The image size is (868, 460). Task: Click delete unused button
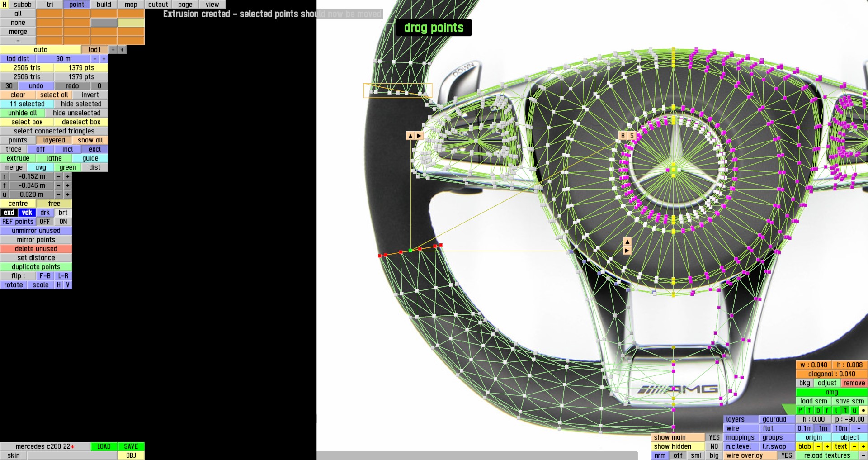click(36, 249)
